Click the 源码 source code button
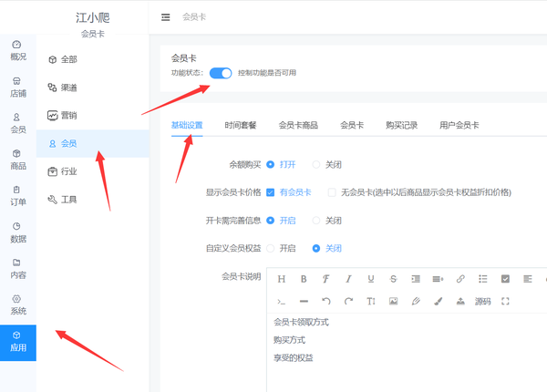The image size is (547, 392). coord(482,301)
